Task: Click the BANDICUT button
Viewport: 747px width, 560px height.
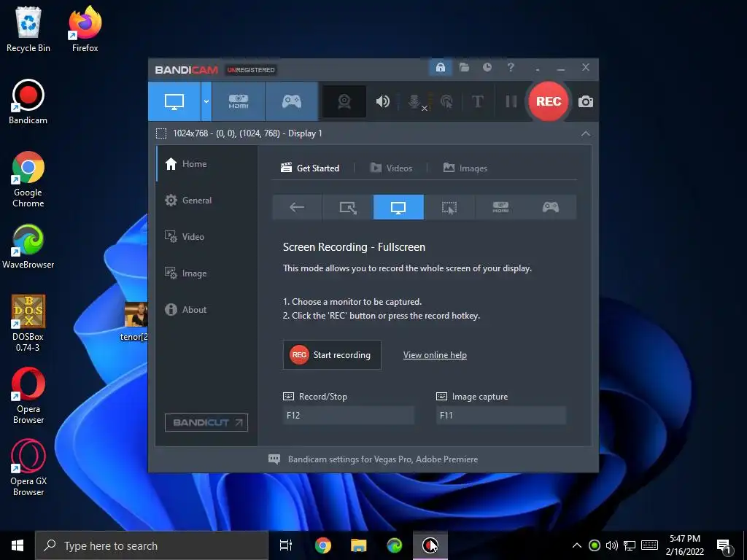Action: [x=206, y=422]
